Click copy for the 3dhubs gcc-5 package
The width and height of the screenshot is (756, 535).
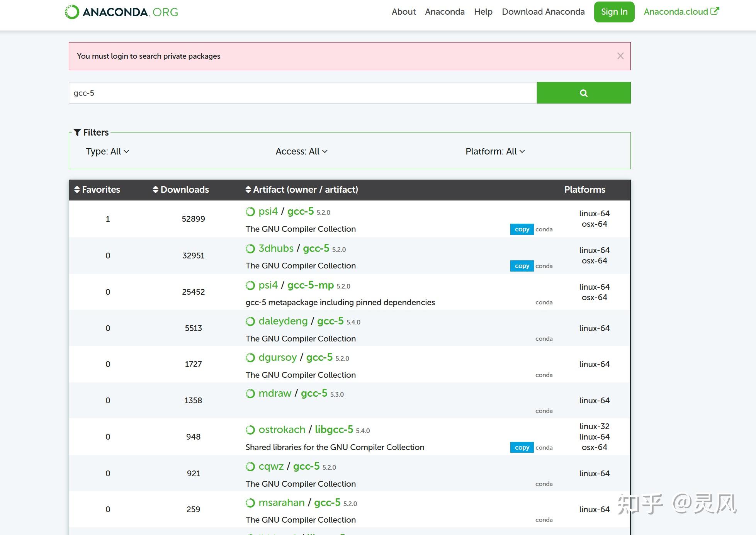(522, 266)
